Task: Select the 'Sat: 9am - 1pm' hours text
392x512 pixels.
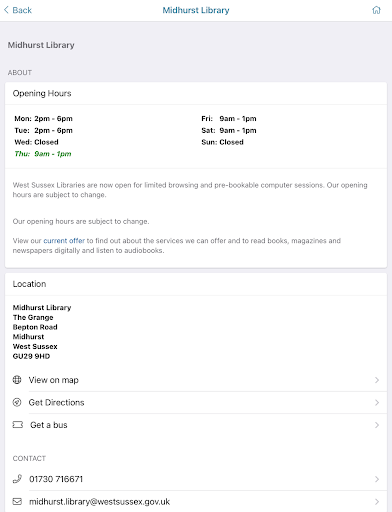Action: (229, 130)
